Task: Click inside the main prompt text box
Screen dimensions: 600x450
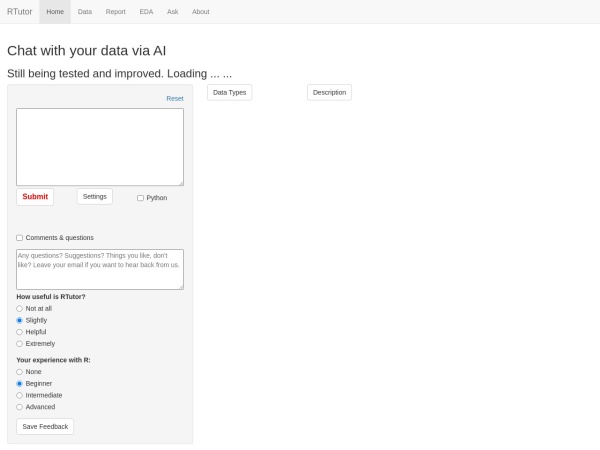Action: tap(100, 146)
